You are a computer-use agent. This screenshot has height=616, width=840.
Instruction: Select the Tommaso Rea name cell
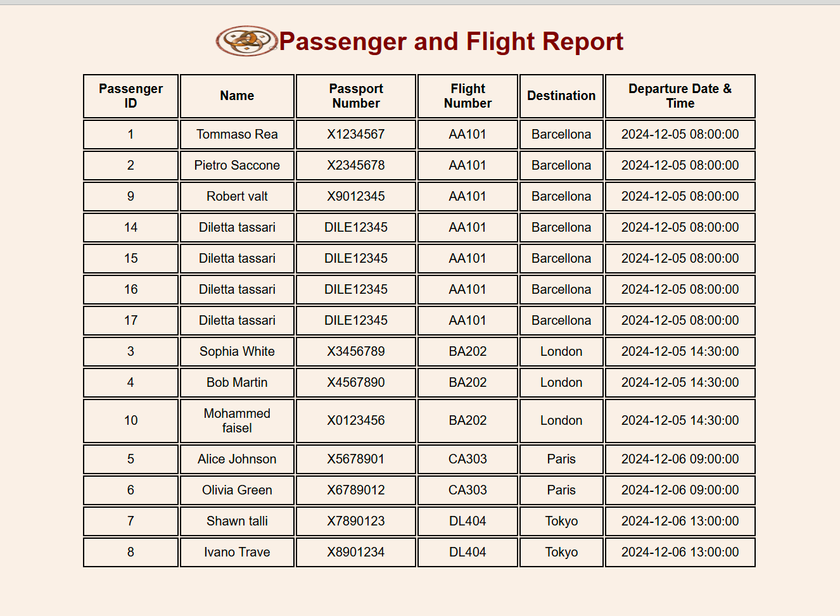[237, 134]
